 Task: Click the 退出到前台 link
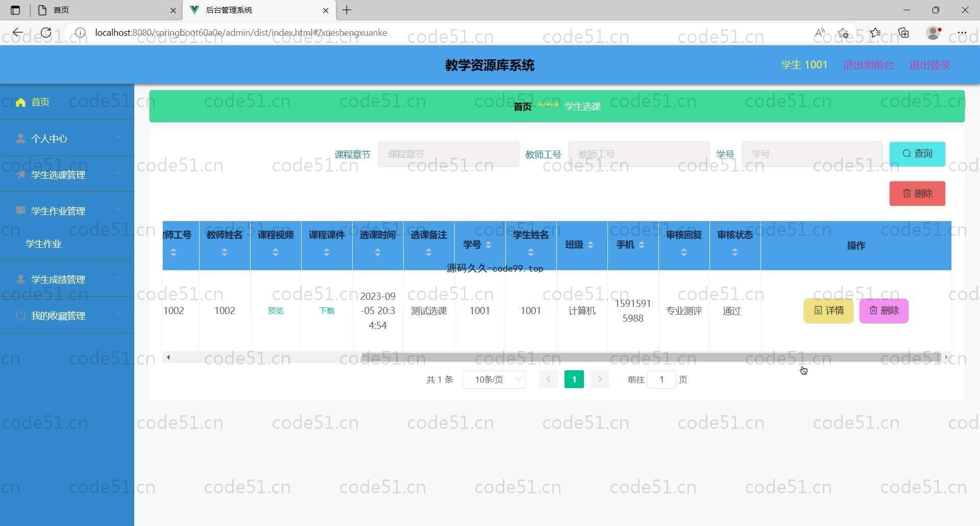(868, 65)
